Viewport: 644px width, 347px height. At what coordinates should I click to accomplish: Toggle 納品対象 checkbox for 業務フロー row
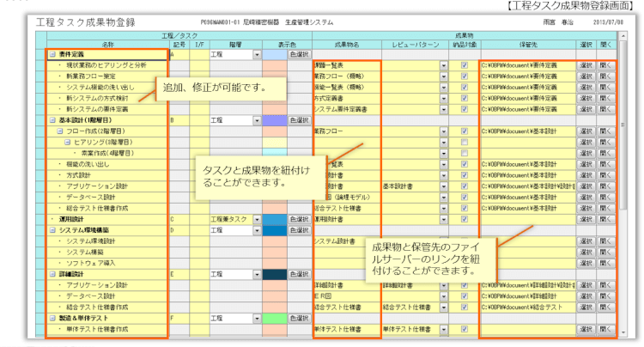click(464, 131)
